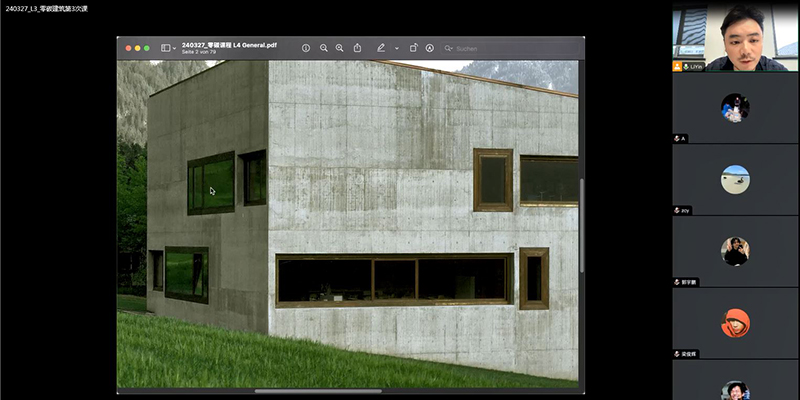Expand the sidebar view options chevron
This screenshot has height=400, width=800.
pos(174,48)
